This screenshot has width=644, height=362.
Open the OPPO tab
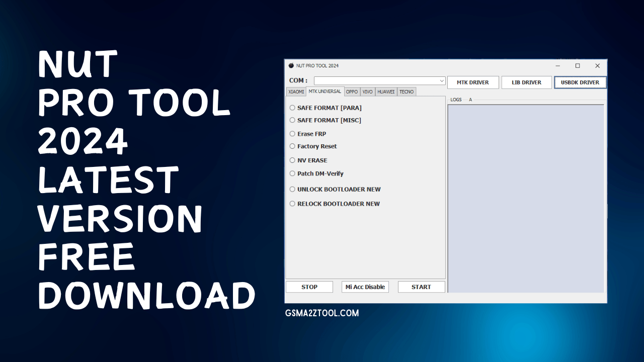352,92
